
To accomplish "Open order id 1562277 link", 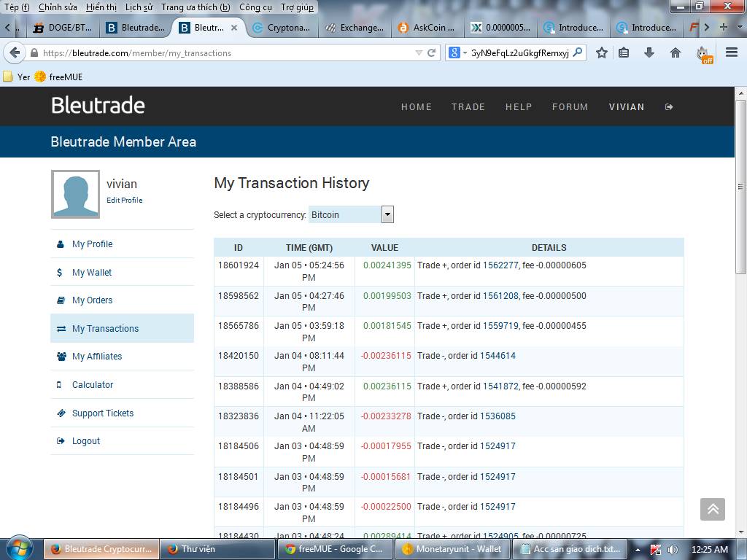I will tap(500, 265).
